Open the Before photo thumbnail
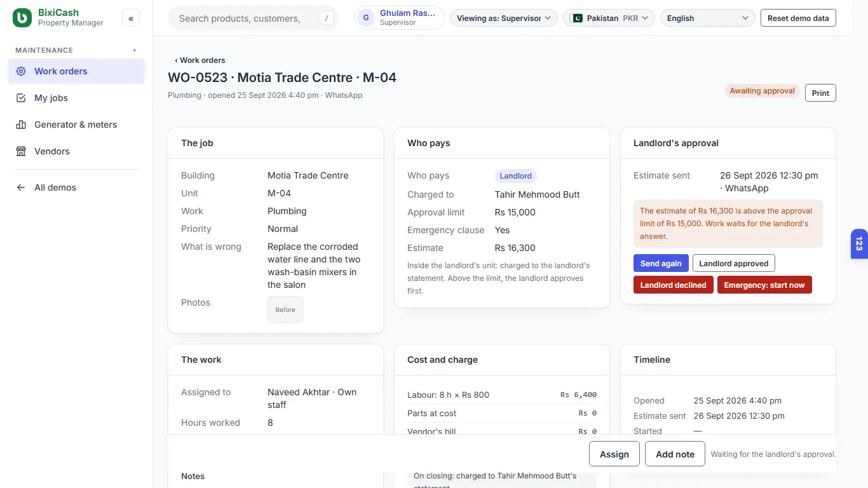Screen dimensions: 868x488 point(285,309)
